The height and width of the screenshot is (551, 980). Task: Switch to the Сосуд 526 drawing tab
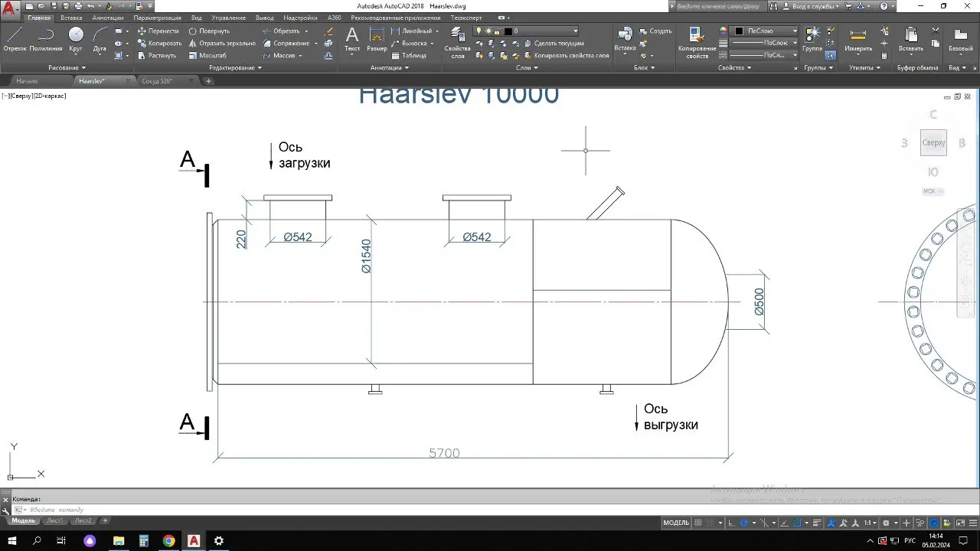[157, 80]
